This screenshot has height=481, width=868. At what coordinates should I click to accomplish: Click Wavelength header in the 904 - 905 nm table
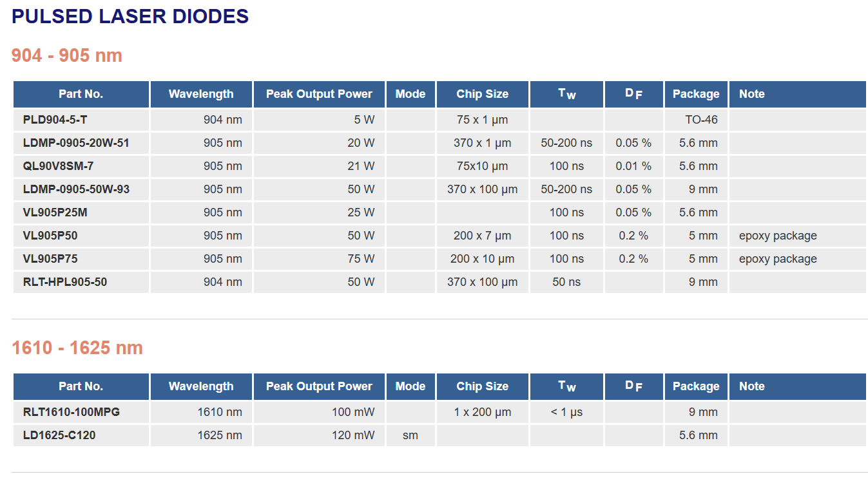coord(201,94)
